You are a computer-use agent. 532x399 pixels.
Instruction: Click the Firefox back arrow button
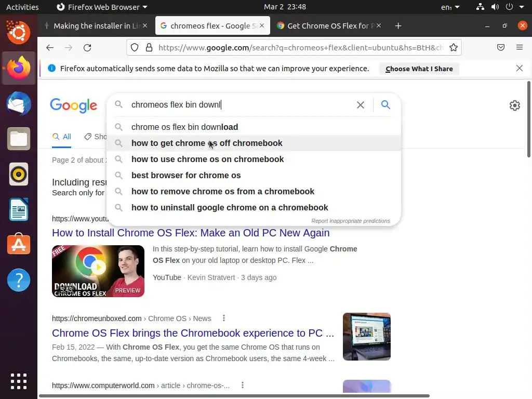click(50, 47)
